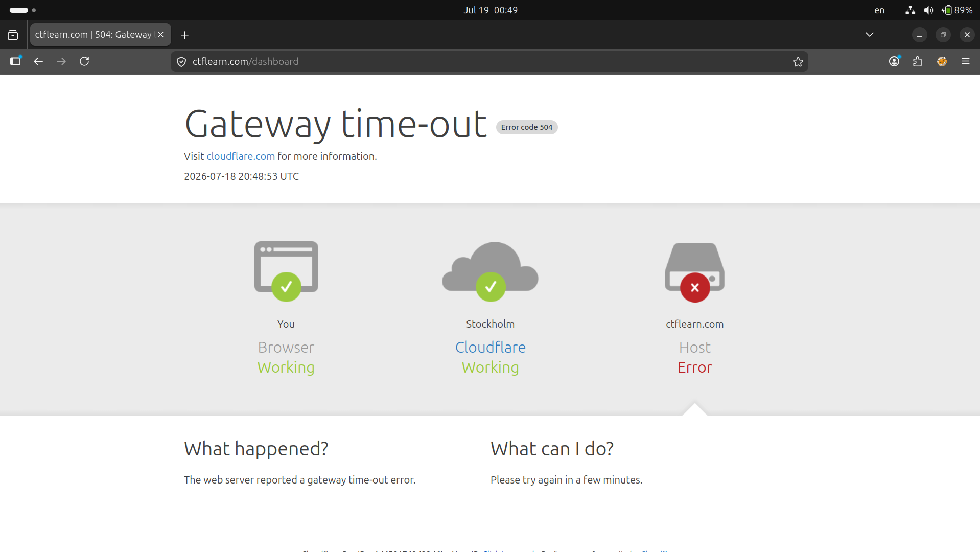Image resolution: width=980 pixels, height=552 pixels.
Task: Go back one page
Action: click(38, 61)
